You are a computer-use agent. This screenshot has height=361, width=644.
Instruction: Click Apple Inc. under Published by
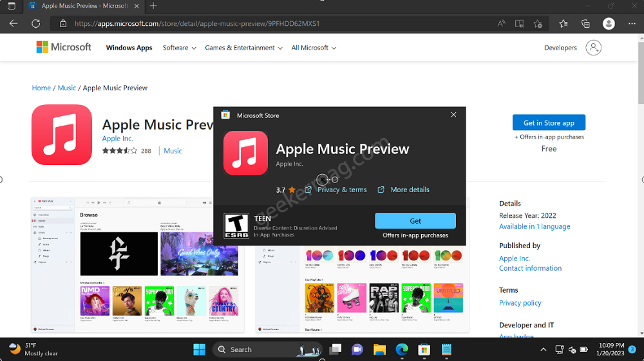[514, 259]
